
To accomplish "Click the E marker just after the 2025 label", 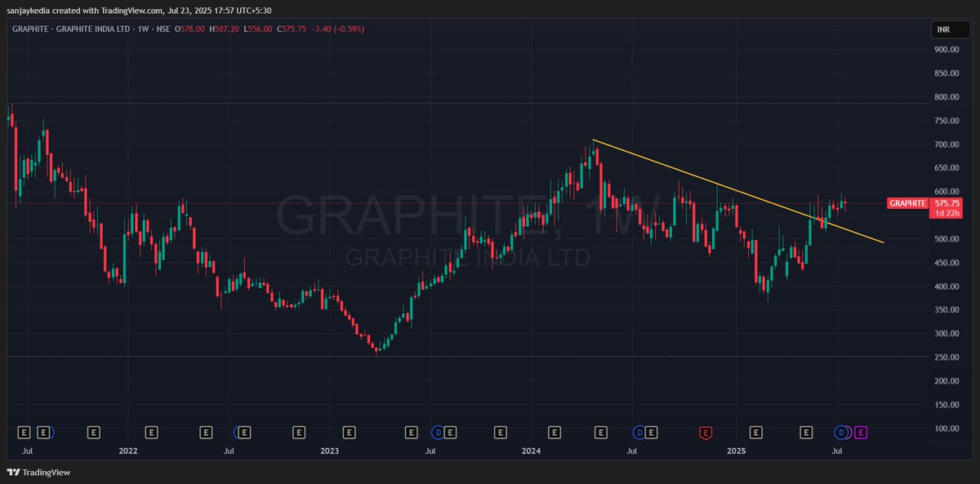I will click(755, 432).
